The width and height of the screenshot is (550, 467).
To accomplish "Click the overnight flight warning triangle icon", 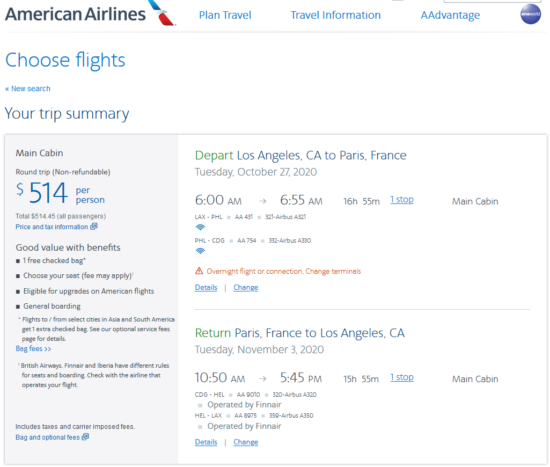I will coord(199,271).
